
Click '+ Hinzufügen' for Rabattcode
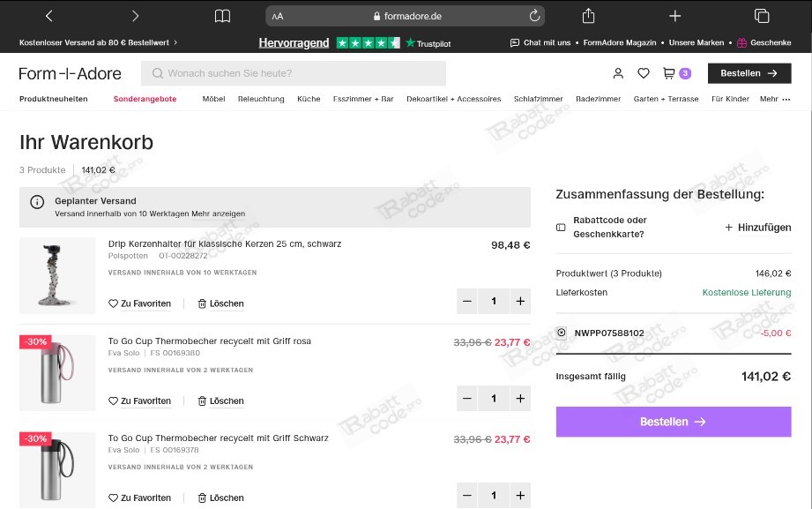758,228
